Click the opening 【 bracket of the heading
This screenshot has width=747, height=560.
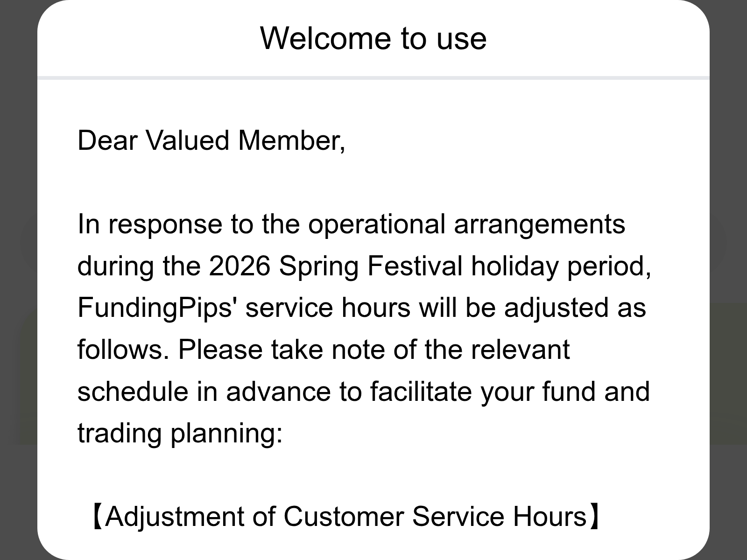96,516
